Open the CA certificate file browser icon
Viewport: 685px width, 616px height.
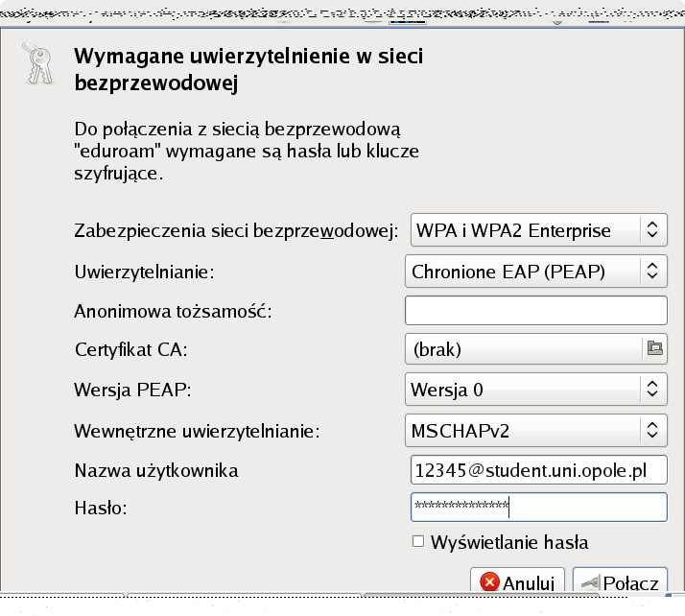pyautogui.click(x=654, y=348)
